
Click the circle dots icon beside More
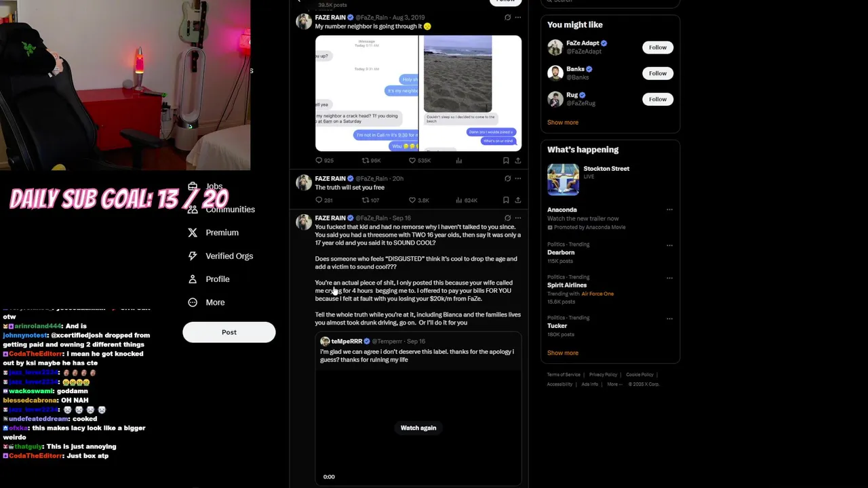[x=193, y=302]
